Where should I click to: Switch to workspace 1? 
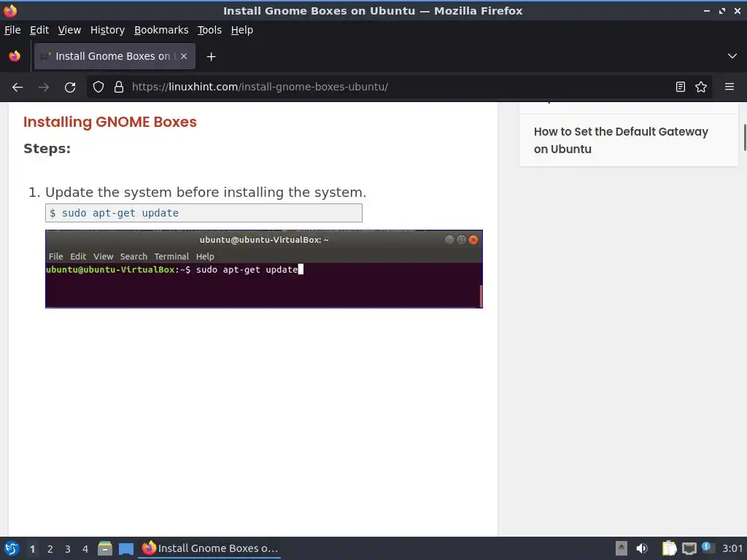pos(32,548)
